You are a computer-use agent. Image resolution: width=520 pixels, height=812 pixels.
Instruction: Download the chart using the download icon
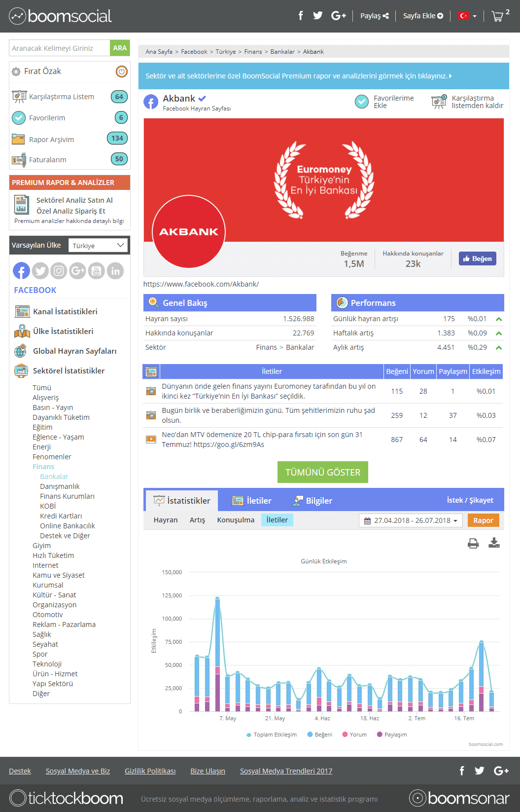tap(494, 543)
